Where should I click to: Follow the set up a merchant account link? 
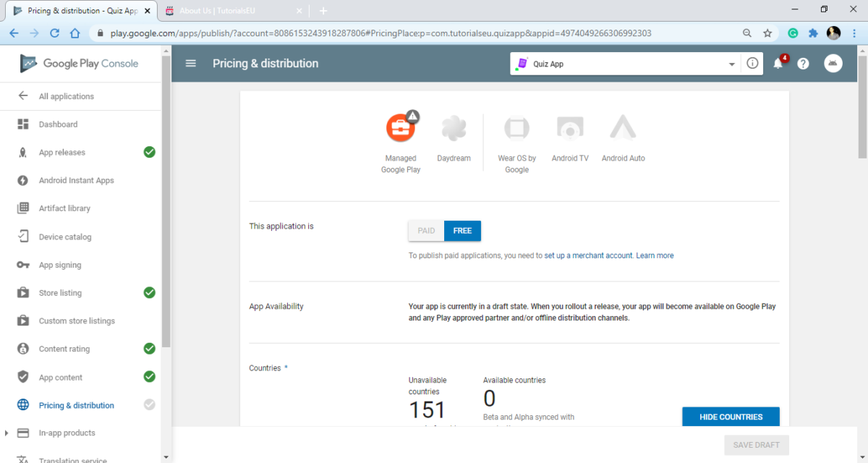point(588,255)
